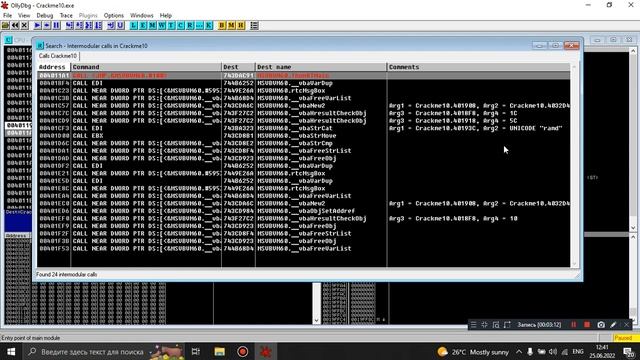Click the Step over toolbar icon
Viewport: 640px width, 360px height.
pyautogui.click(x=79, y=25)
